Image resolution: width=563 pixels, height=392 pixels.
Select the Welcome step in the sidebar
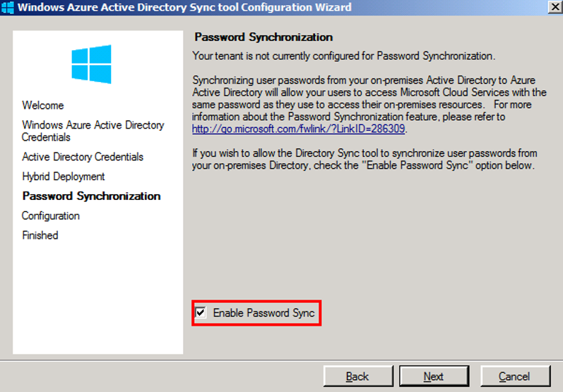tap(43, 105)
